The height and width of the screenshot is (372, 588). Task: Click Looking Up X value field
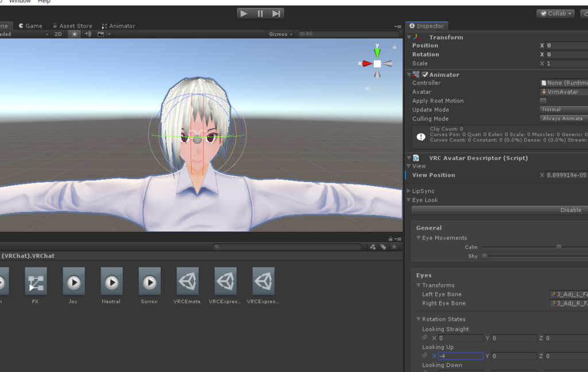point(461,356)
